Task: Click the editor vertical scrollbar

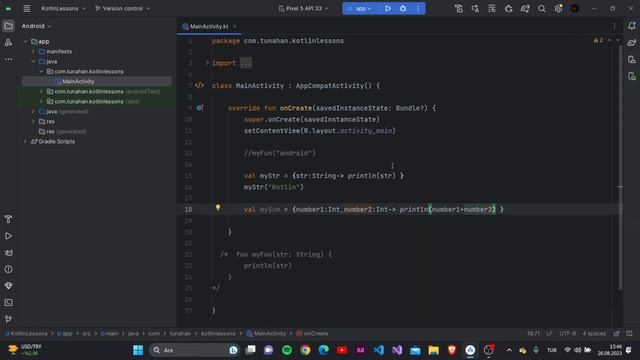Action: coord(620,167)
